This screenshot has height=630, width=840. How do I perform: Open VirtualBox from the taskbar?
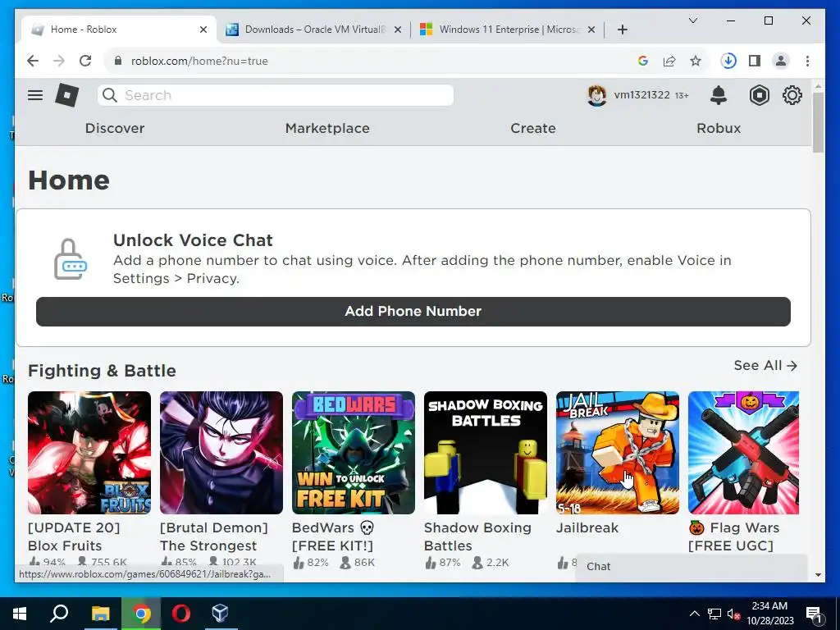[x=220, y=614]
